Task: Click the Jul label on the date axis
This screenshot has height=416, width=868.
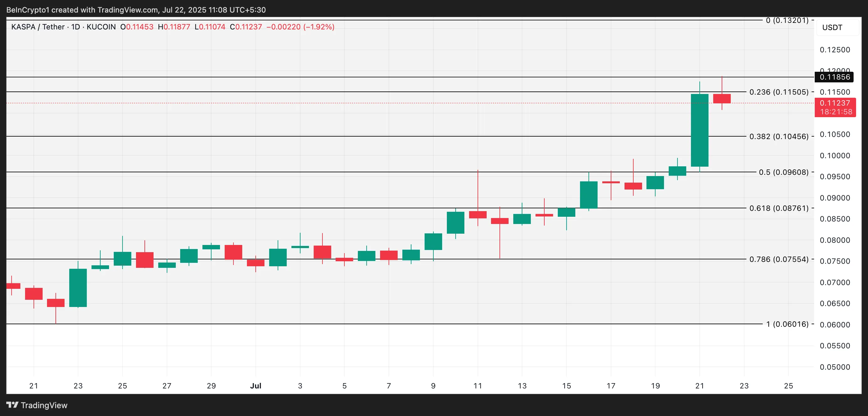Action: point(256,386)
